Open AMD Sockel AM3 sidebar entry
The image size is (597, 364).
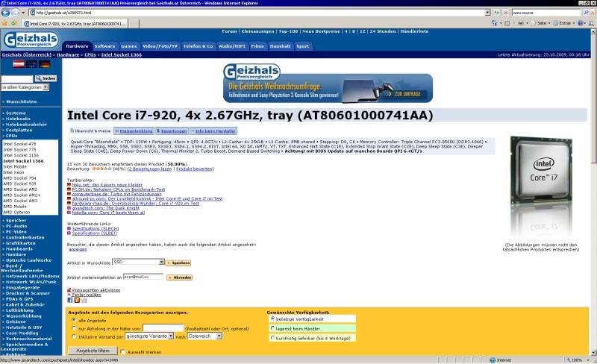(20, 201)
